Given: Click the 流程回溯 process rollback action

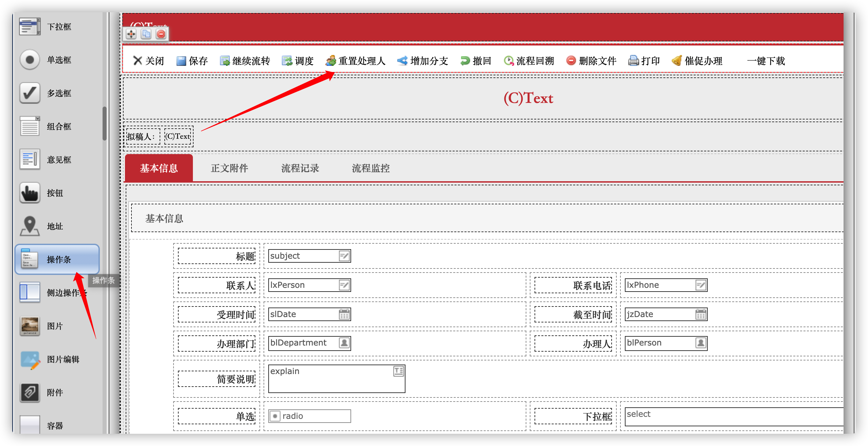Looking at the screenshot, I should click(529, 61).
